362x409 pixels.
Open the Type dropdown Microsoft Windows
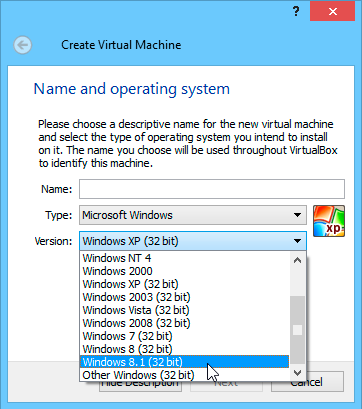[193, 215]
